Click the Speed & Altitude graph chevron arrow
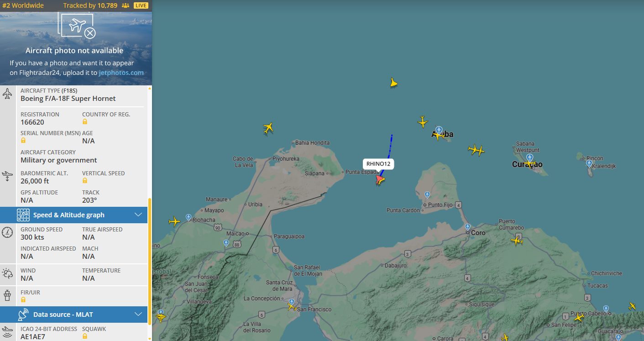This screenshot has height=341, width=644. coord(139,215)
